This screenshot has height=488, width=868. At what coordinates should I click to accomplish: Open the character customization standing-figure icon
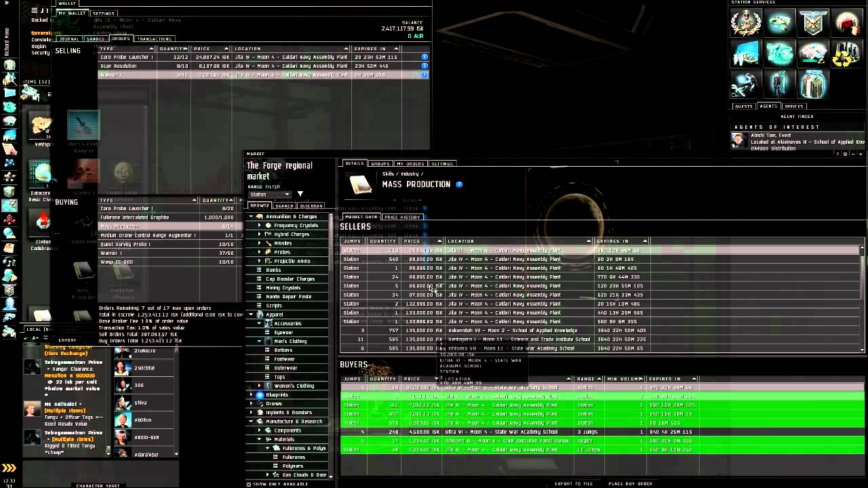click(x=780, y=84)
